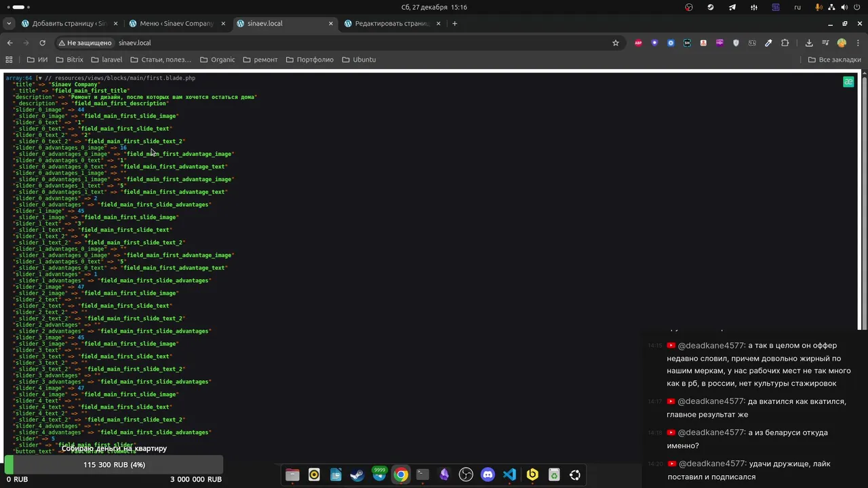Reload the page
868x488 pixels.
43,43
